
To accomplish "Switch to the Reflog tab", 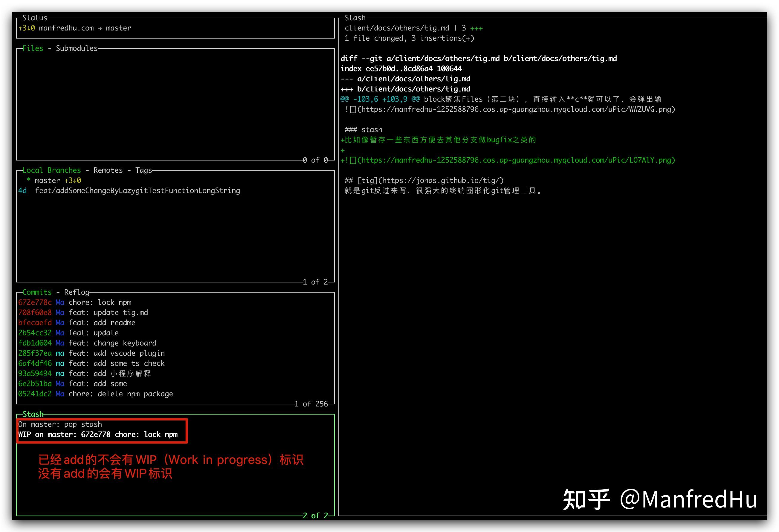I will 77,292.
